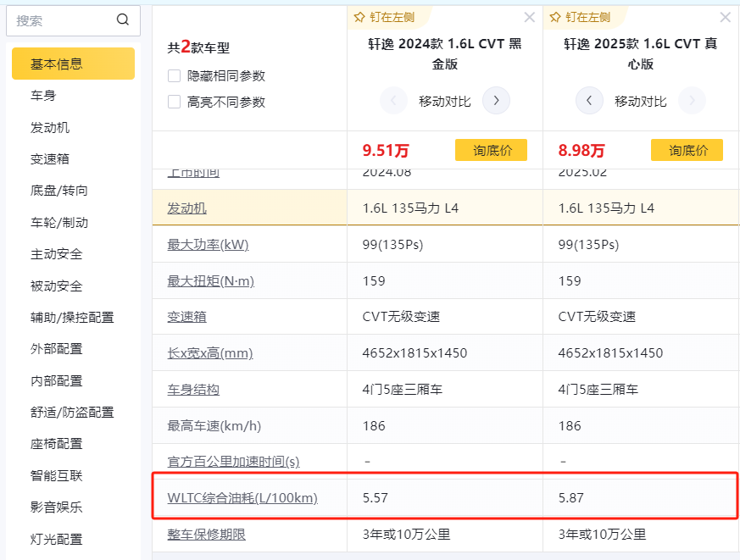The width and height of the screenshot is (740, 560).
Task: Open the 长x宽x高(mm) parameter link
Action: 210,353
